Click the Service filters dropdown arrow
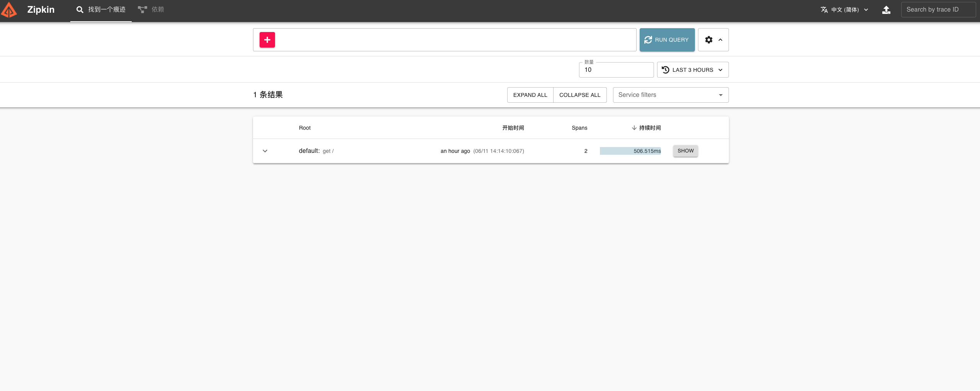 click(x=721, y=95)
